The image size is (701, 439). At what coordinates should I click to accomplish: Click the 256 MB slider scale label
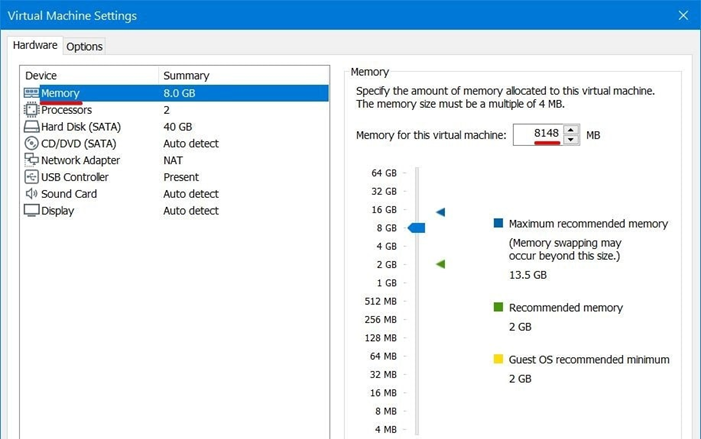380,320
